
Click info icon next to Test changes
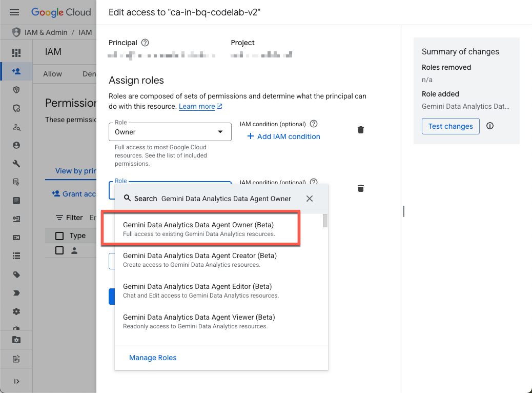click(x=490, y=126)
